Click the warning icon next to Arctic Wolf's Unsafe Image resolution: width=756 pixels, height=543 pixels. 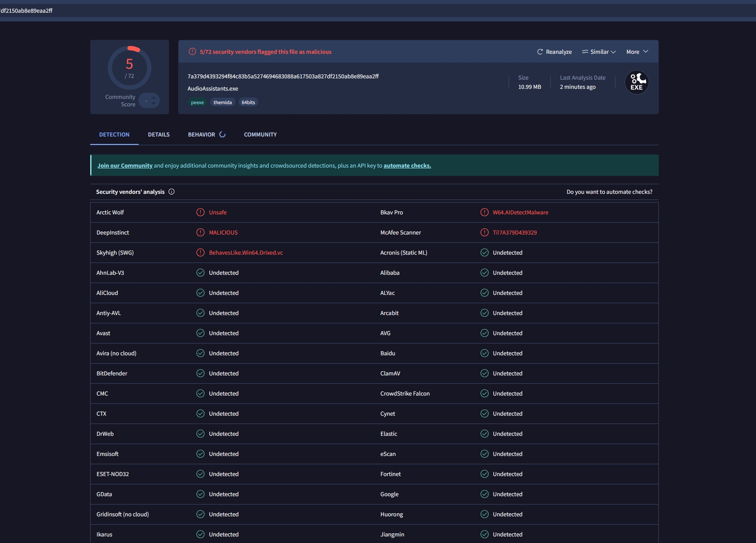[x=200, y=212]
